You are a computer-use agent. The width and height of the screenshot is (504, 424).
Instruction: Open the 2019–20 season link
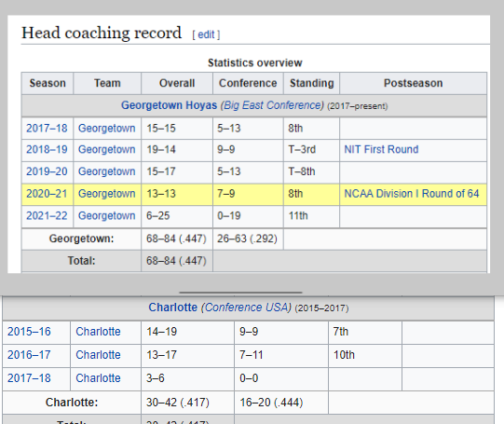[47, 171]
